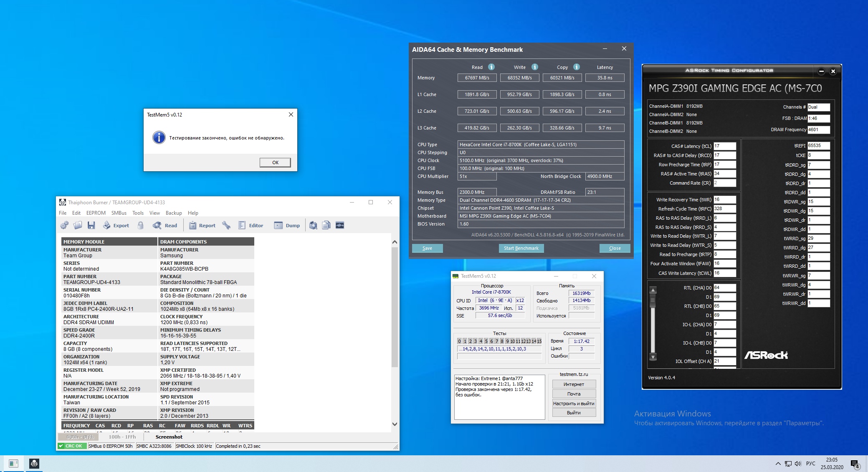Image resolution: width=868 pixels, height=472 pixels.
Task: Open the EEPROM menu
Action: pyautogui.click(x=96, y=213)
